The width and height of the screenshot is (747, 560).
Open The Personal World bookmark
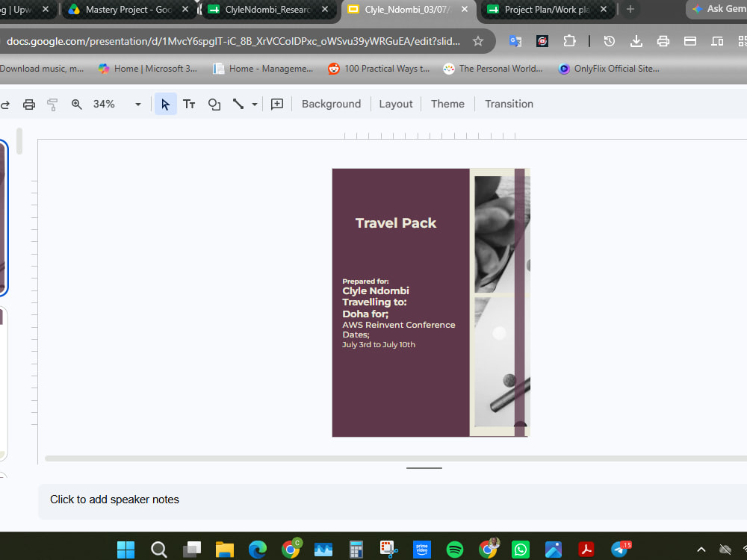[x=493, y=69]
